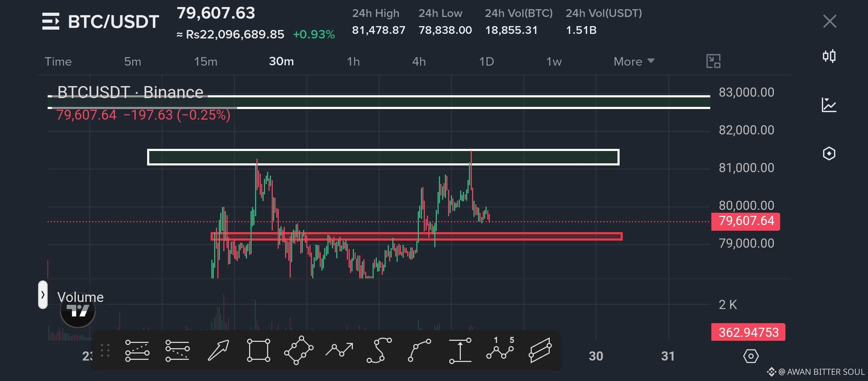
Task: Expand the left side panel chevron
Action: click(x=43, y=295)
